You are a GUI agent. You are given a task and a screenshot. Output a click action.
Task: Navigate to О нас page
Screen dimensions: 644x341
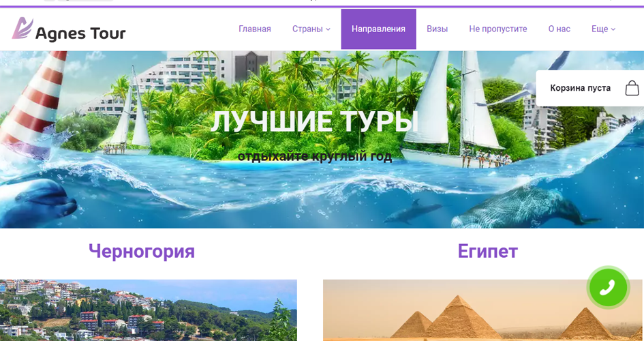coord(559,29)
